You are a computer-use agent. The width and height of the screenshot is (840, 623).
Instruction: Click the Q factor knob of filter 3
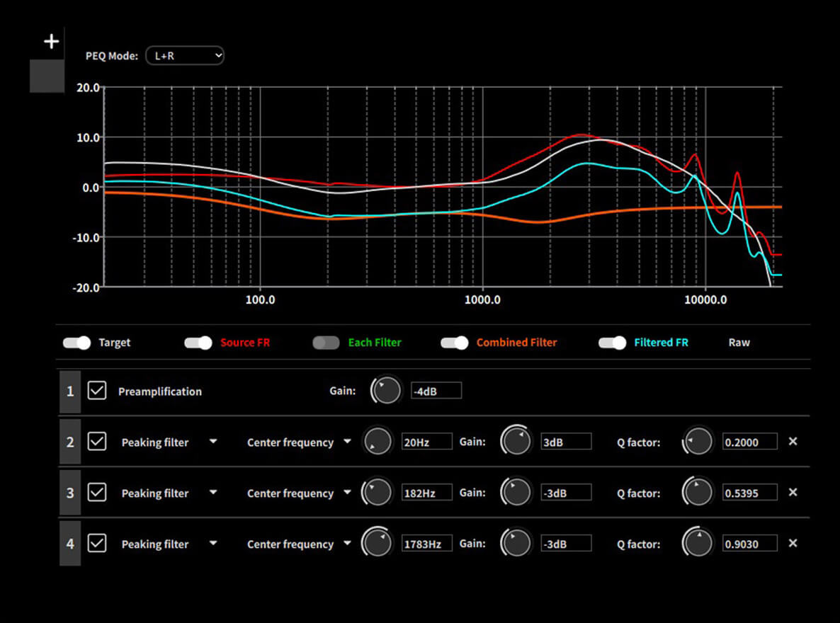click(698, 492)
